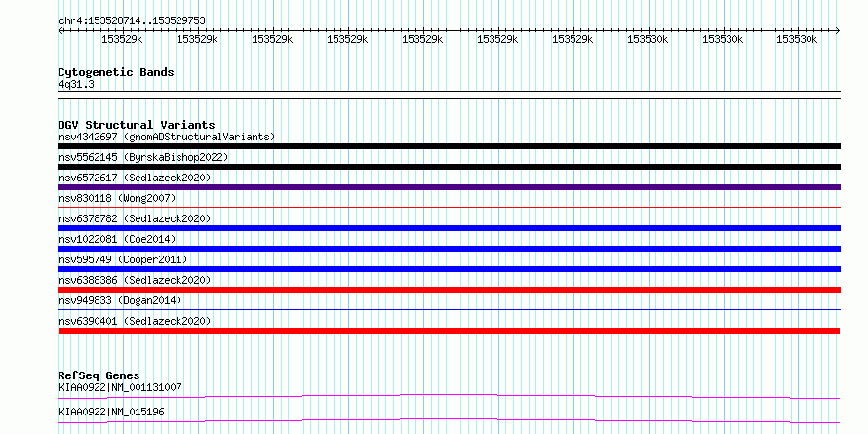The image size is (868, 434).
Task: Open variant nsv830118 (Wong2007) label
Action: (117, 198)
